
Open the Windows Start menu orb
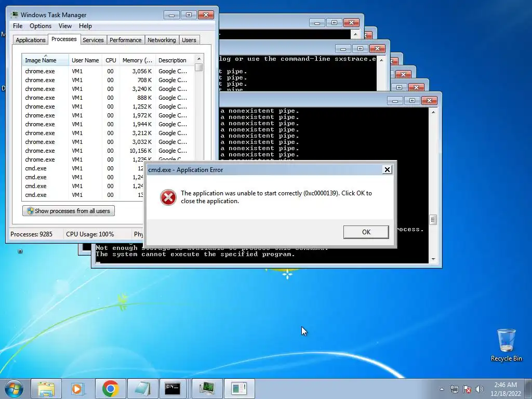coord(14,389)
